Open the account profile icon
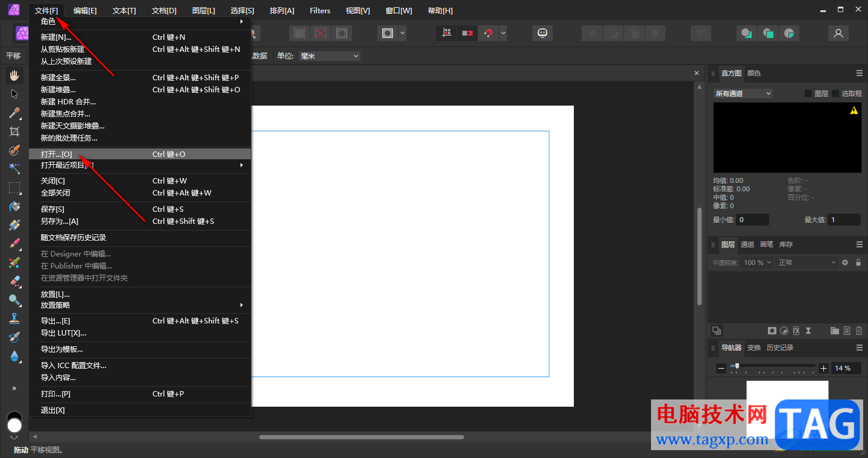This screenshot has width=868, height=458. 838,33
